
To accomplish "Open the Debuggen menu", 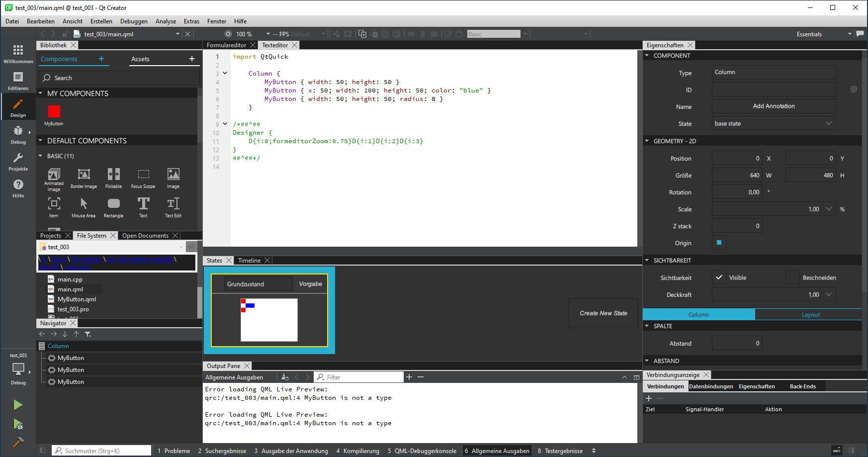I will click(134, 21).
